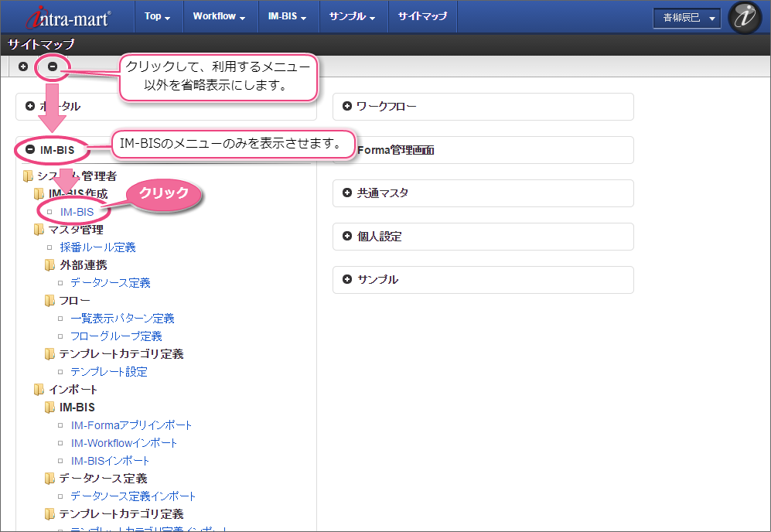Screen dimensions: 771x532
Task: Open the IM-BIS menu in the navigation bar
Action: (287, 16)
